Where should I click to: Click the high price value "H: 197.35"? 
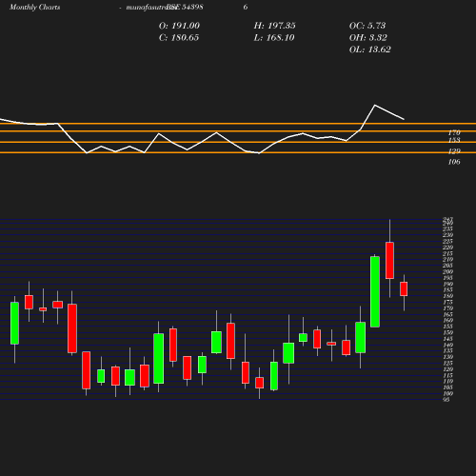pos(275,26)
